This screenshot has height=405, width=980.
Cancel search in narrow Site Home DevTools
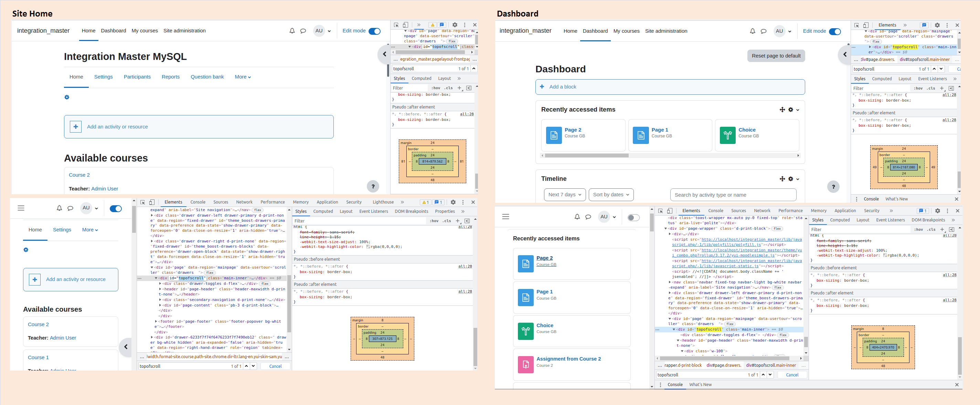pyautogui.click(x=275, y=366)
